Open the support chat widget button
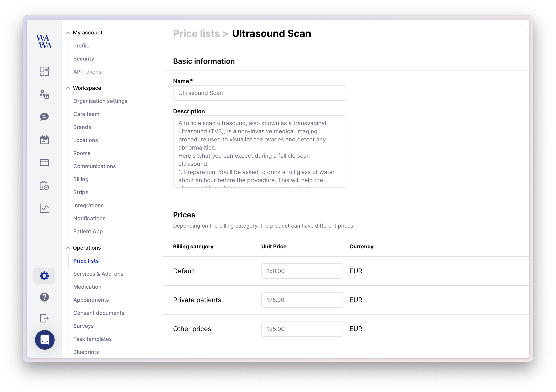The height and width of the screenshot is (392, 556). 45,340
